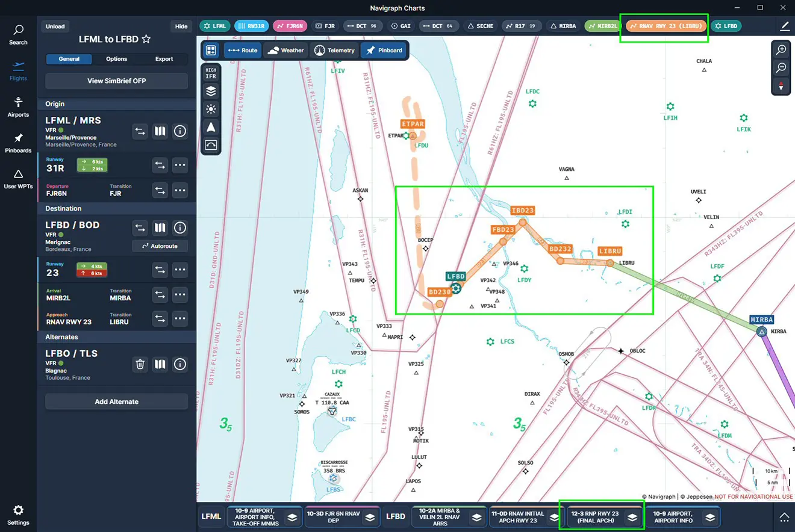Toggle the Telemetry panel button

click(x=334, y=50)
